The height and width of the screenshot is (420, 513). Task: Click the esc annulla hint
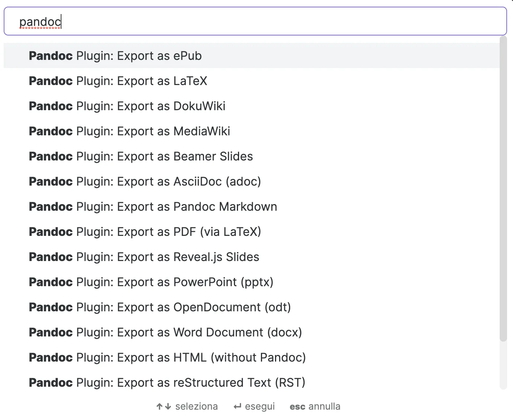pyautogui.click(x=315, y=407)
